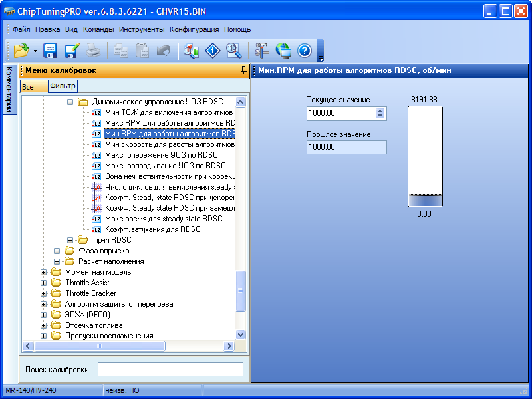The width and height of the screenshot is (532, 399).
Task: Open the dropdown arrow beside the open icon
Action: coord(35,51)
